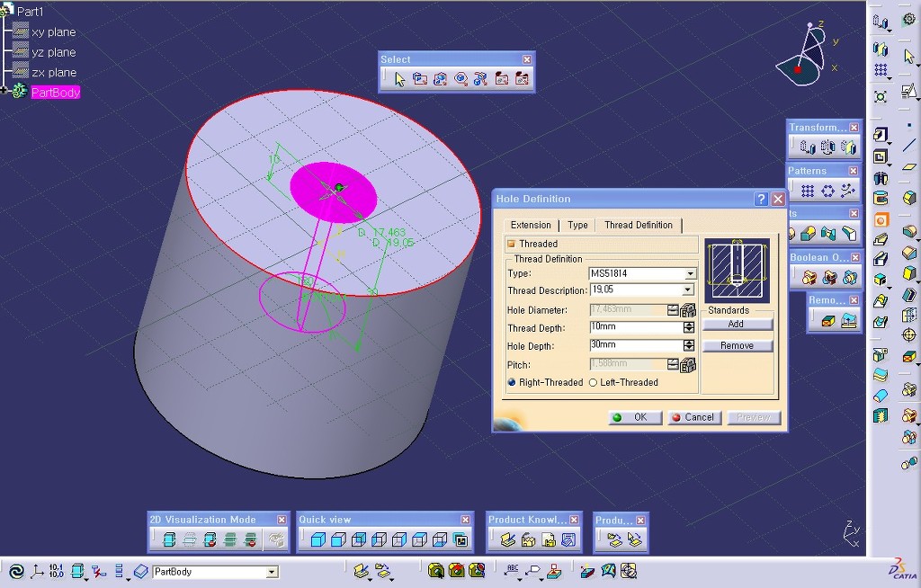Viewport: 921px width, 588px height.
Task: Select the arrow cursor tool in Select toolbar
Action: pos(399,79)
